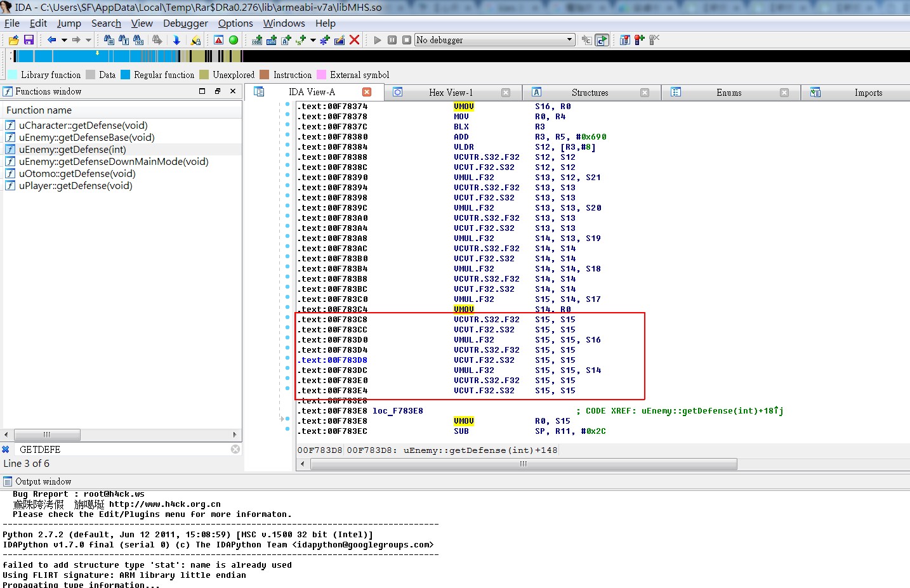Screen dimensions: 910x588
Task: Click the blue asterisk plus icon
Action: pos(324,40)
